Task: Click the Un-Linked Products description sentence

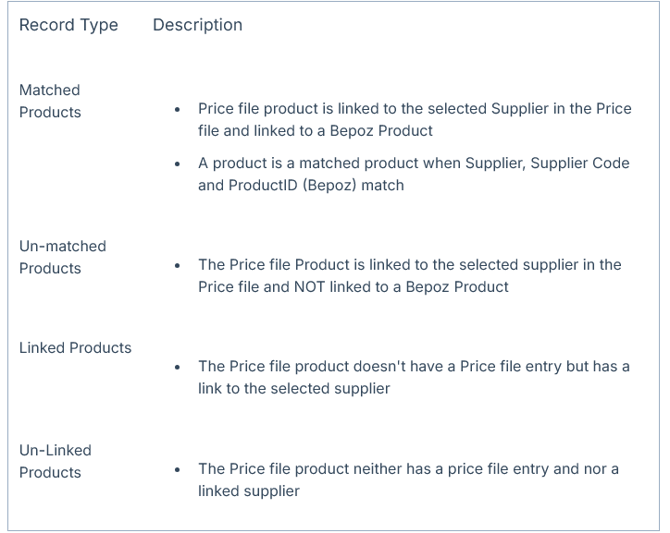Action: [408, 479]
